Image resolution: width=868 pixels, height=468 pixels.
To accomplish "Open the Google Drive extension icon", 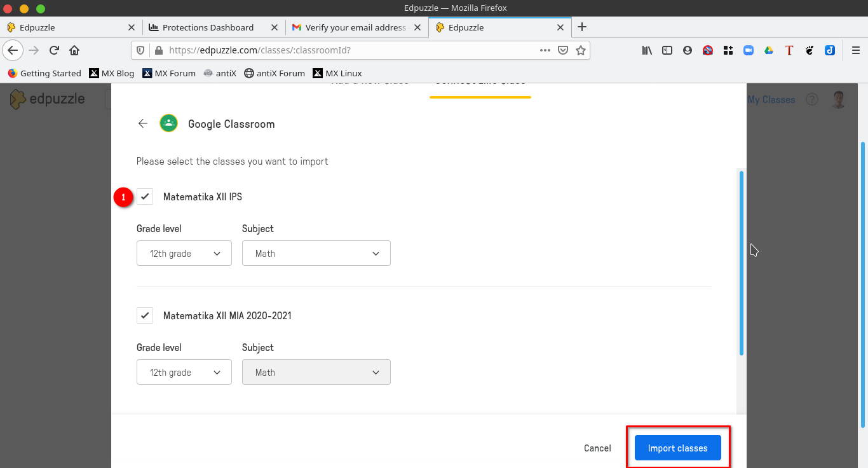I will click(769, 50).
